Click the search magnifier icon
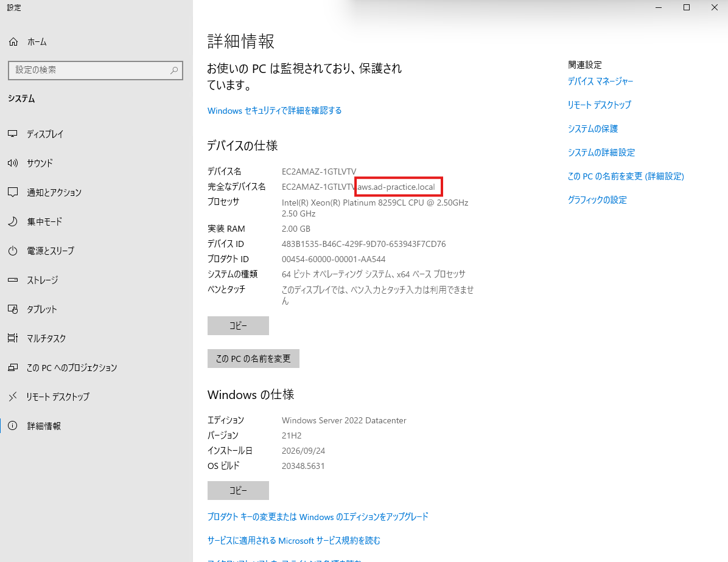The width and height of the screenshot is (728, 562). click(x=174, y=70)
